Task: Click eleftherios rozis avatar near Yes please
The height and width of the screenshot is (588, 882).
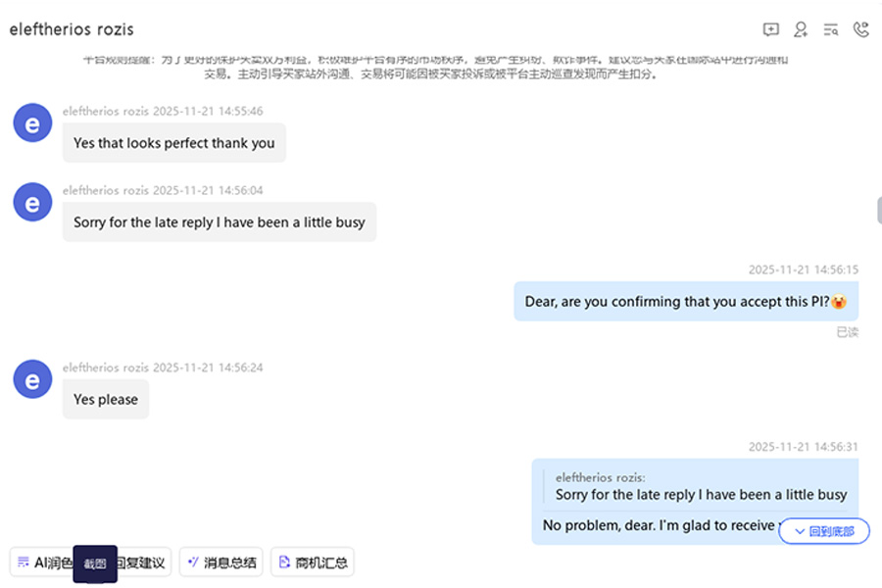Action: tap(31, 379)
